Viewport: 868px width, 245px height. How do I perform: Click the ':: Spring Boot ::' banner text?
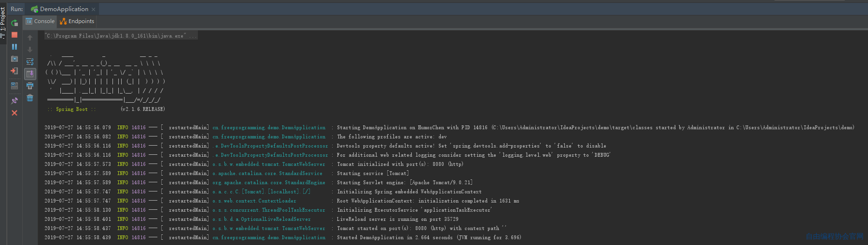click(71, 109)
